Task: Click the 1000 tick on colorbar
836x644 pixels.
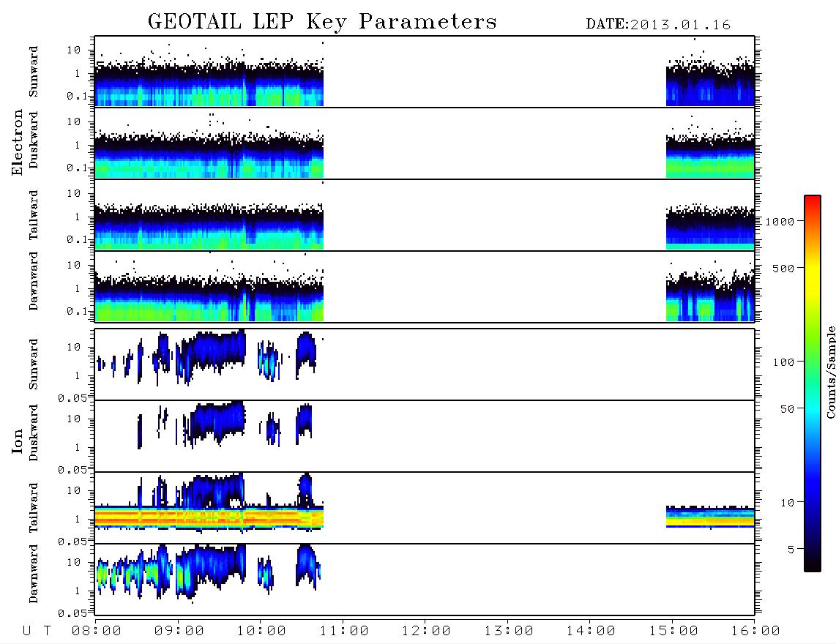Action: pos(780,221)
